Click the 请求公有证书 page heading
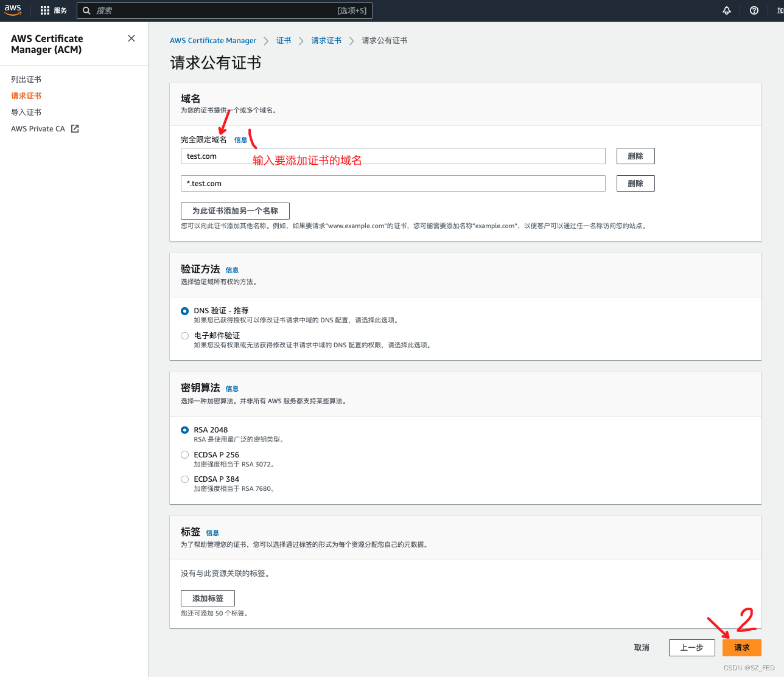Viewport: 784px width, 677px height. click(216, 63)
